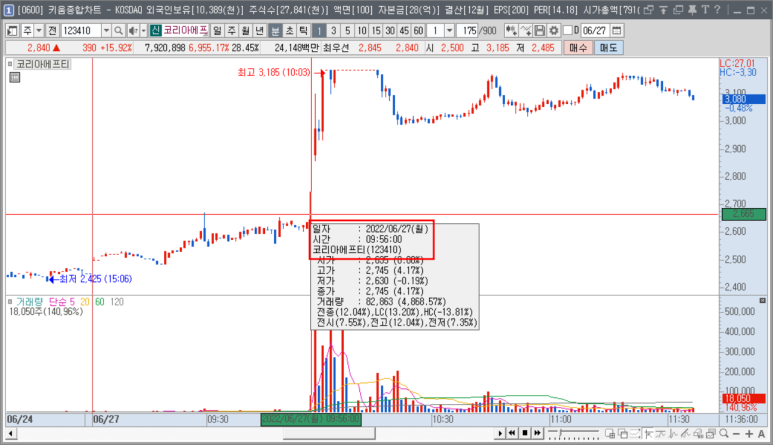Image resolution: width=773 pixels, height=445 pixels.
Task: Select the 5-minute interval tab
Action: tap(348, 31)
